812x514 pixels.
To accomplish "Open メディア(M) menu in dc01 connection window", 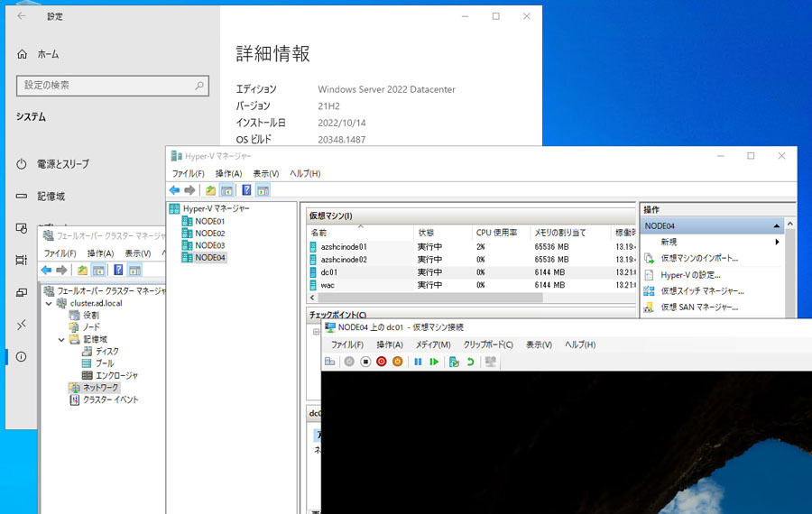I will [433, 344].
